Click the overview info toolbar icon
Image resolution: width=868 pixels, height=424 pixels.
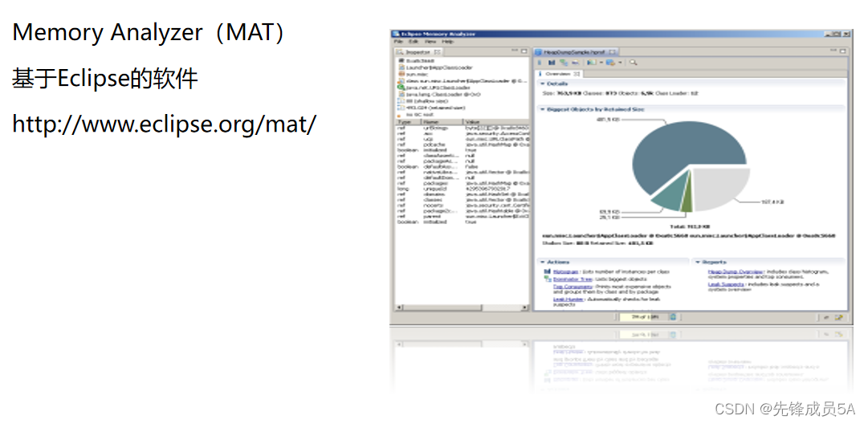pyautogui.click(x=541, y=63)
